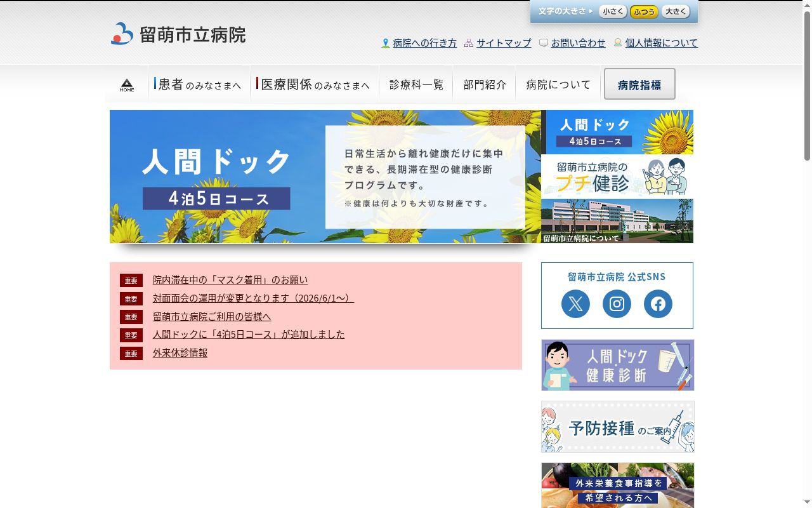The width and height of the screenshot is (812, 508).
Task: Select the プチ健診 slide thumbnail
Action: (617, 177)
